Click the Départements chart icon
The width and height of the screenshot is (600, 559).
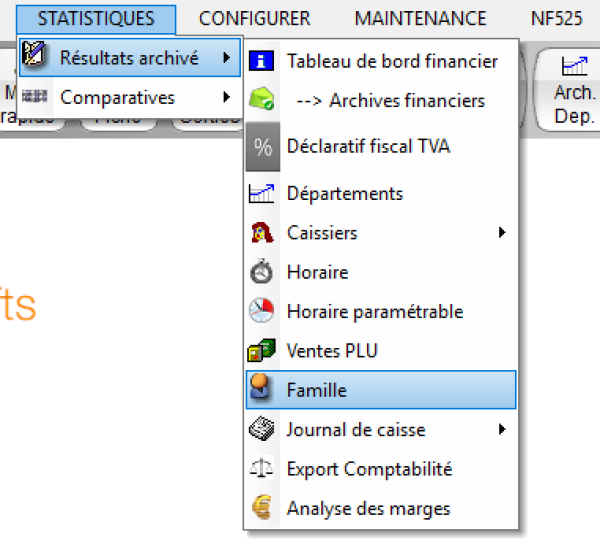(261, 194)
